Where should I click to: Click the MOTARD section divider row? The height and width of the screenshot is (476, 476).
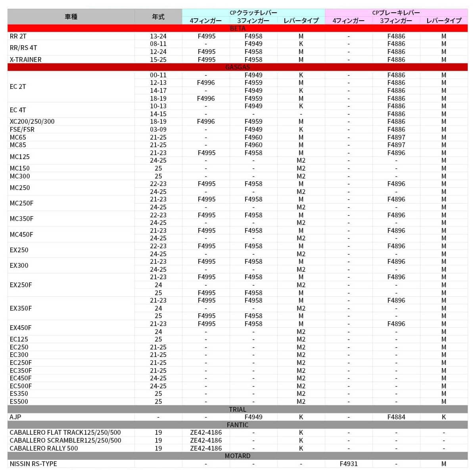pos(238,456)
